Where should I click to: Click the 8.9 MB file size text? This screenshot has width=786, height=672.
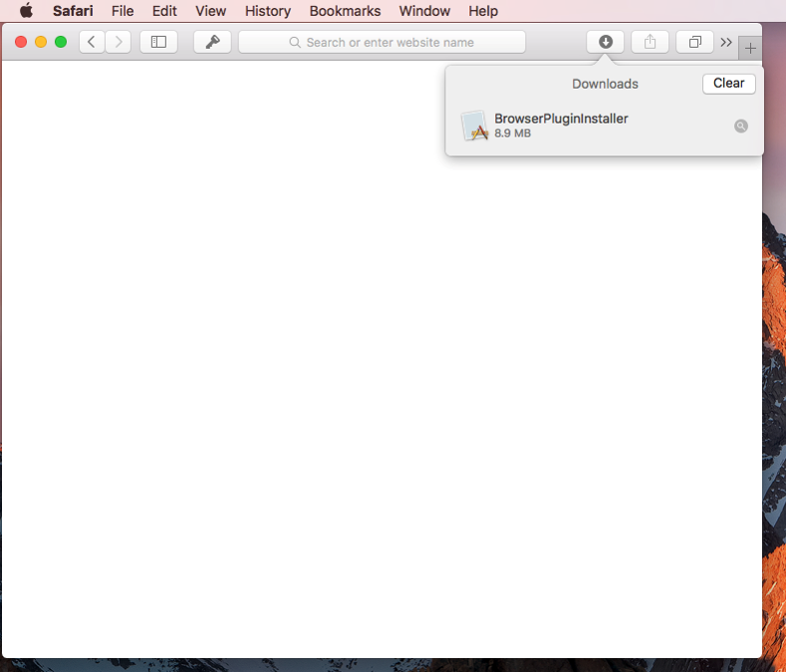pyautogui.click(x=512, y=133)
